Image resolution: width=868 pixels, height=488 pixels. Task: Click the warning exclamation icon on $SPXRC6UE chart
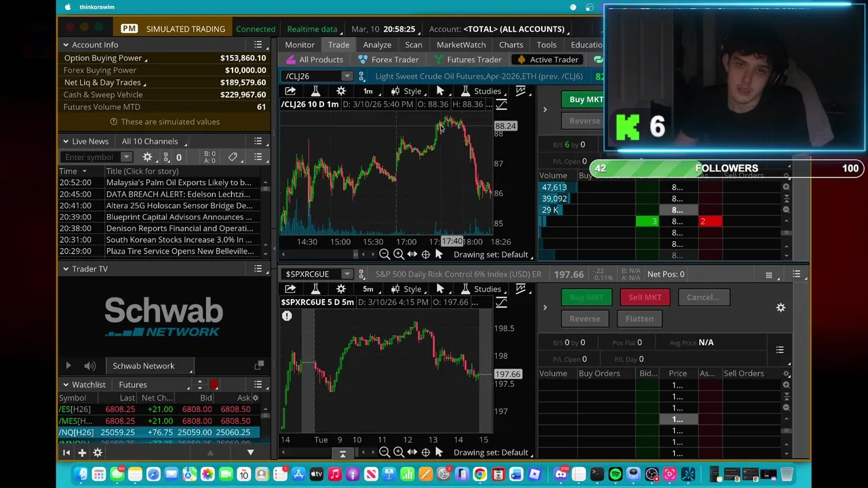click(287, 316)
